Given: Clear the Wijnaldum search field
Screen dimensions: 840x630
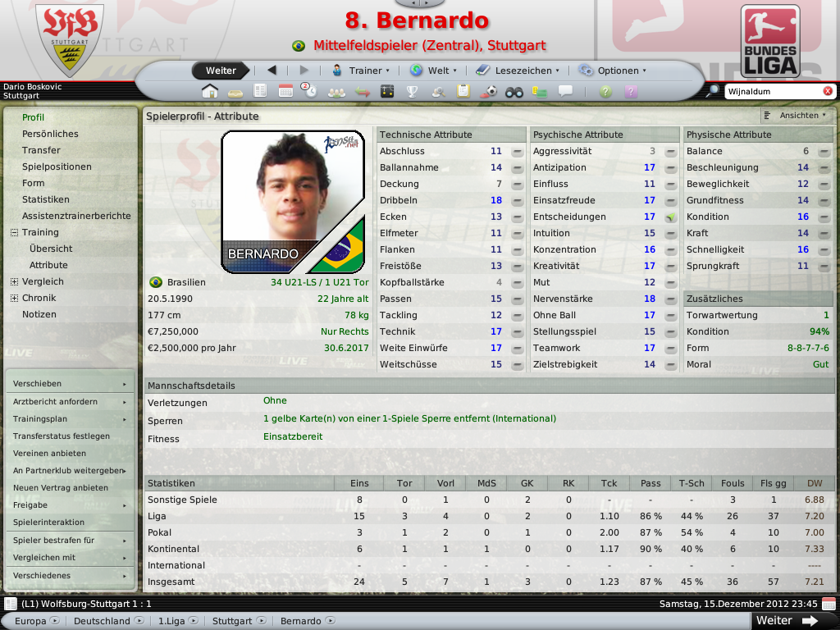Looking at the screenshot, I should click(827, 91).
